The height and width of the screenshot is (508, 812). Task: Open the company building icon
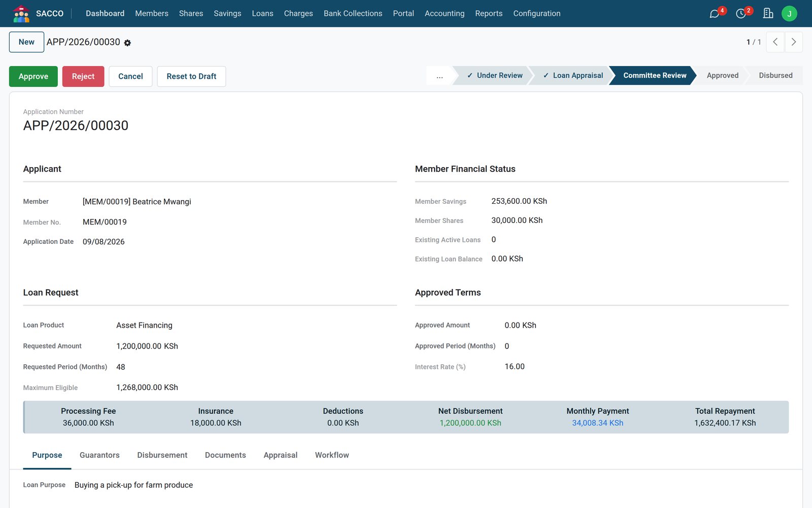pyautogui.click(x=768, y=14)
